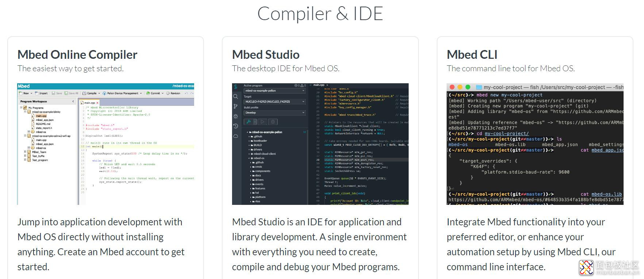This screenshot has height=279, width=644.
Task: Click the Mbed Studio logo icon
Action: [x=236, y=87]
